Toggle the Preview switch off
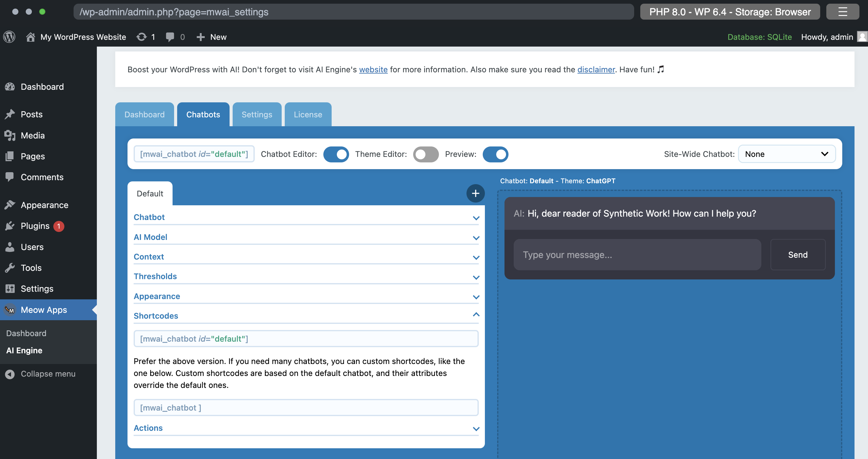This screenshot has width=868, height=459. coord(495,154)
